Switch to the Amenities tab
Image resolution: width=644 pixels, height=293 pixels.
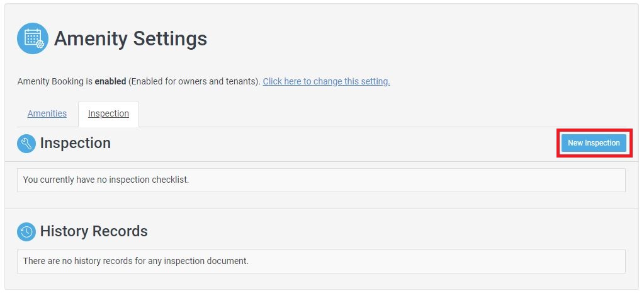[47, 113]
